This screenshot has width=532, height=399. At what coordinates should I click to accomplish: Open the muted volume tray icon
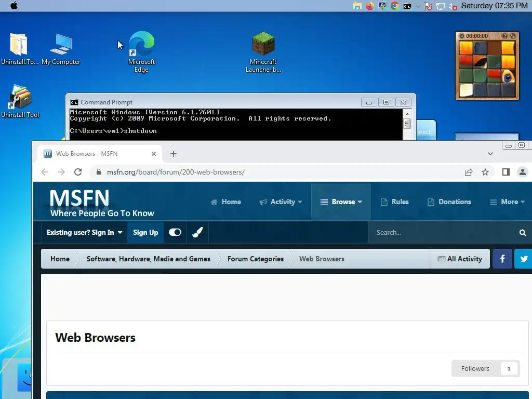pyautogui.click(x=453, y=6)
